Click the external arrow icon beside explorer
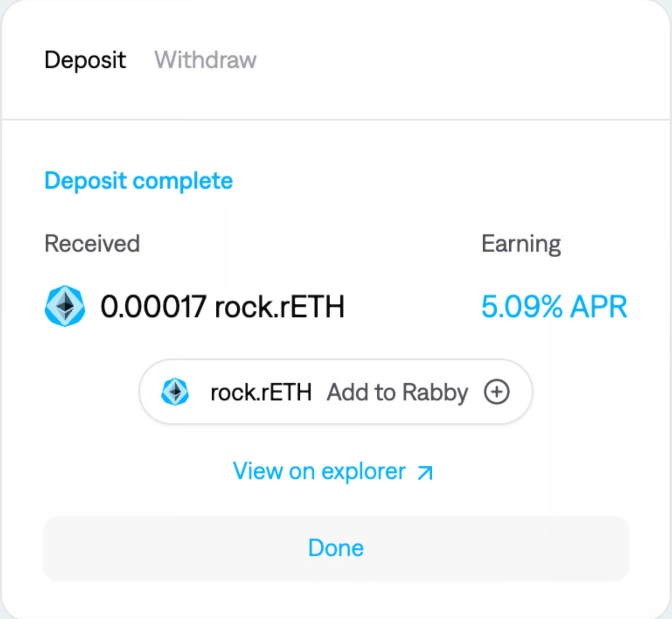 (425, 473)
